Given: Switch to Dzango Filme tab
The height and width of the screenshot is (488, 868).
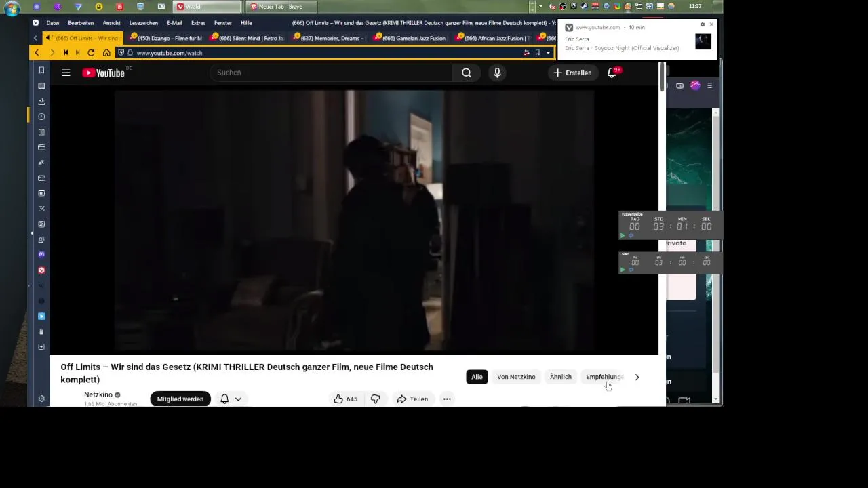Looking at the screenshot, I should [166, 38].
